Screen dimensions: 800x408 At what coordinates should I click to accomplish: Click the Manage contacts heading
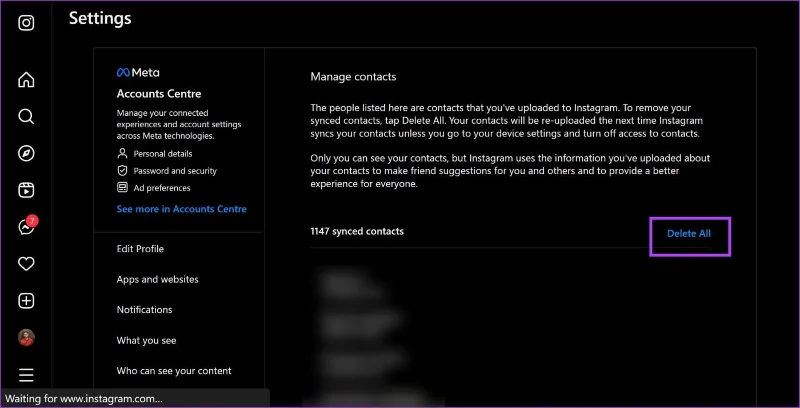[353, 77]
